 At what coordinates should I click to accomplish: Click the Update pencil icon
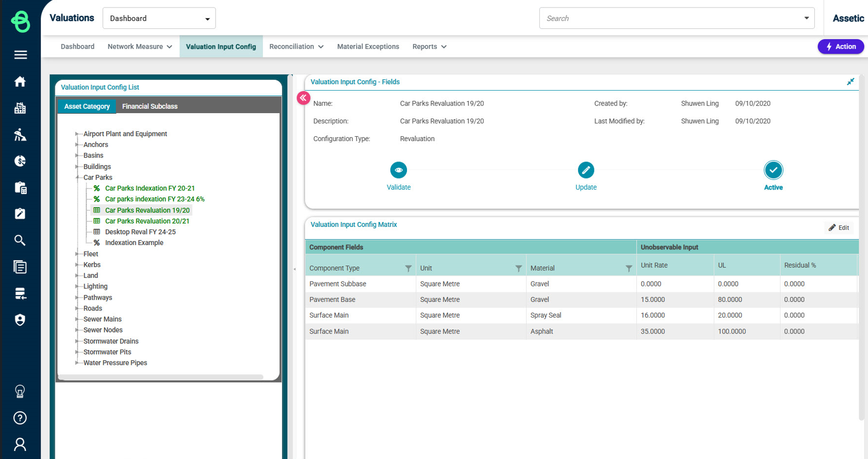[x=586, y=170]
